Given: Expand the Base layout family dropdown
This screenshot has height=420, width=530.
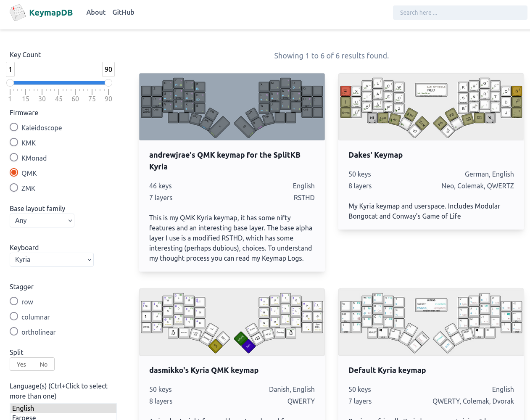Looking at the screenshot, I should pos(42,220).
